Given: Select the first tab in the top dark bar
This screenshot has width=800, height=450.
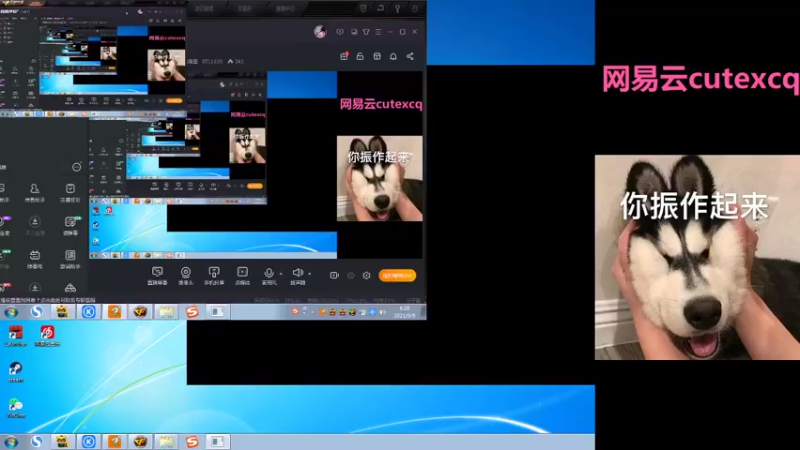Looking at the screenshot, I should pos(204,9).
